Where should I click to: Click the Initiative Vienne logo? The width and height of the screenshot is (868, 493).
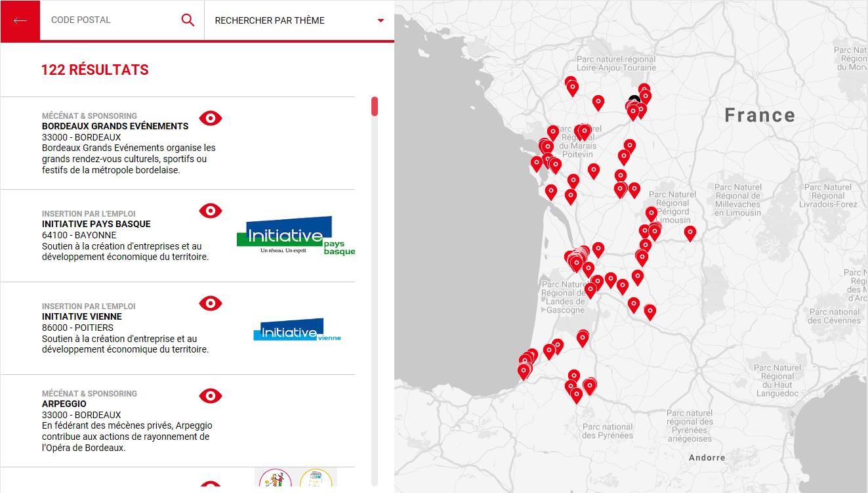[x=297, y=330]
